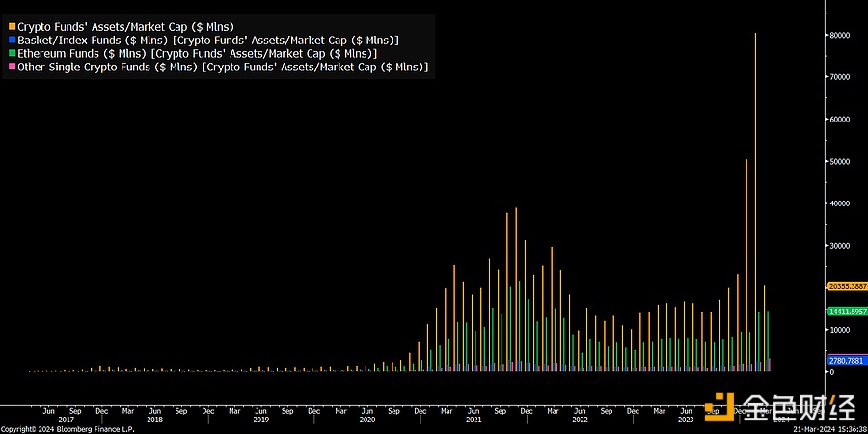This screenshot has height=434, width=868.
Task: Click the green Ethereum Funds legend swatch
Action: pyautogui.click(x=13, y=54)
